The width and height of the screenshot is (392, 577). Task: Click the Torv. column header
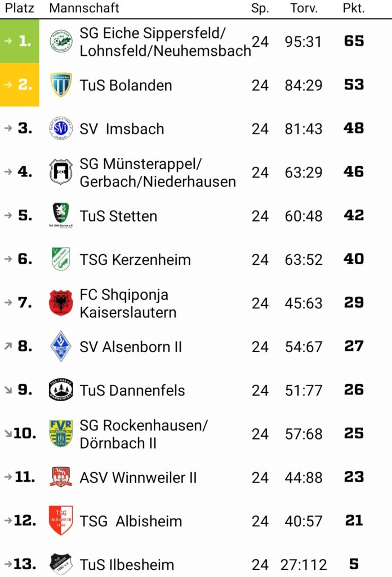click(304, 8)
